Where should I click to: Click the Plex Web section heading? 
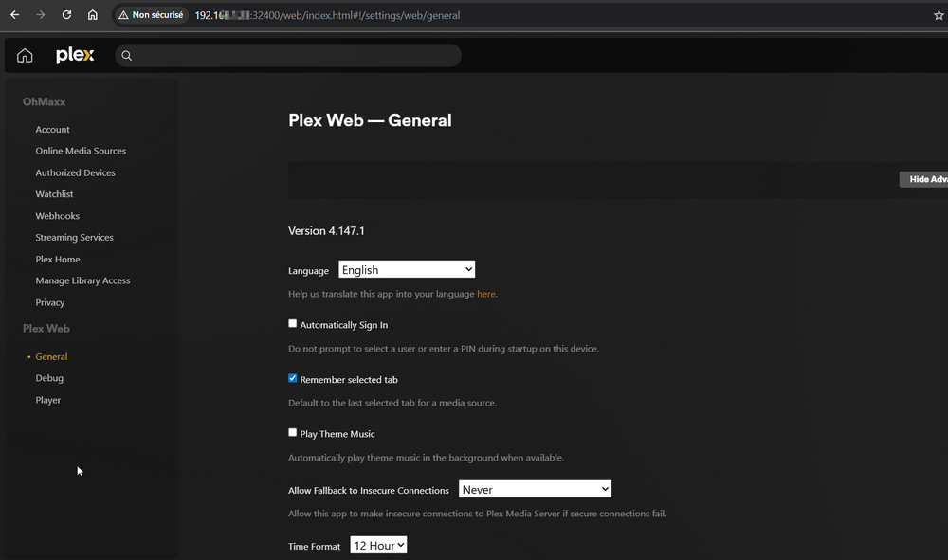(46, 329)
